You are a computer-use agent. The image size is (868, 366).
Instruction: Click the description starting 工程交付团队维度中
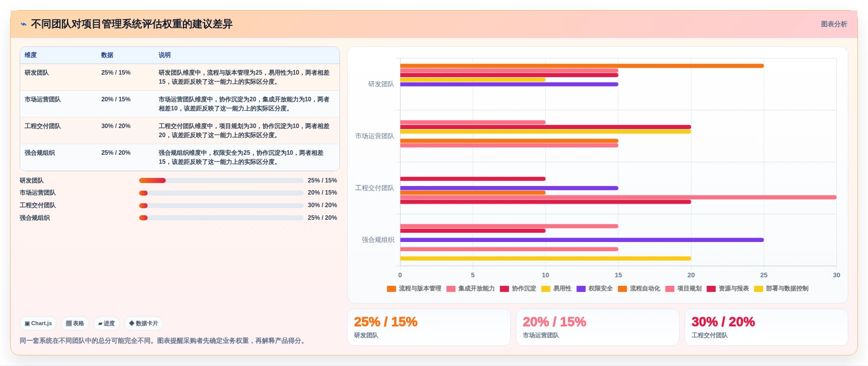tap(244, 131)
